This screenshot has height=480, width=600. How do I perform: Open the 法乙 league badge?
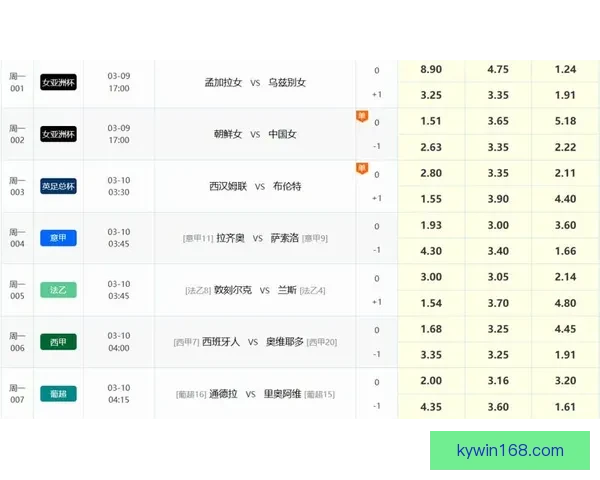[x=58, y=290]
